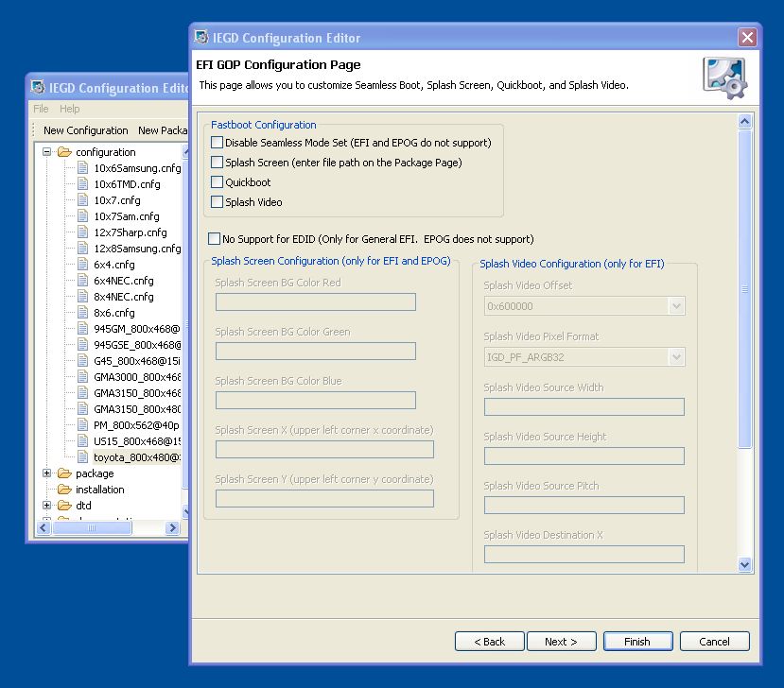This screenshot has width=784, height=688.
Task: Open the Help menu
Action: 70,109
